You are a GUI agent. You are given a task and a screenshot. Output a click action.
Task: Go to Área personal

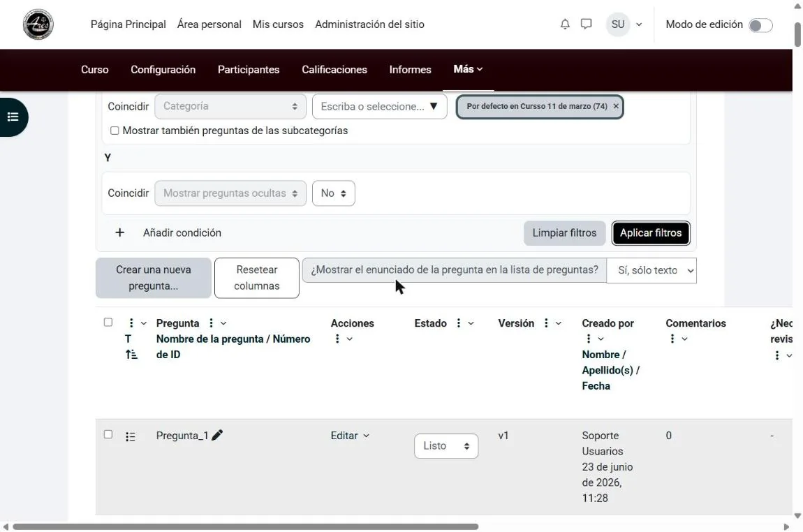tap(209, 24)
